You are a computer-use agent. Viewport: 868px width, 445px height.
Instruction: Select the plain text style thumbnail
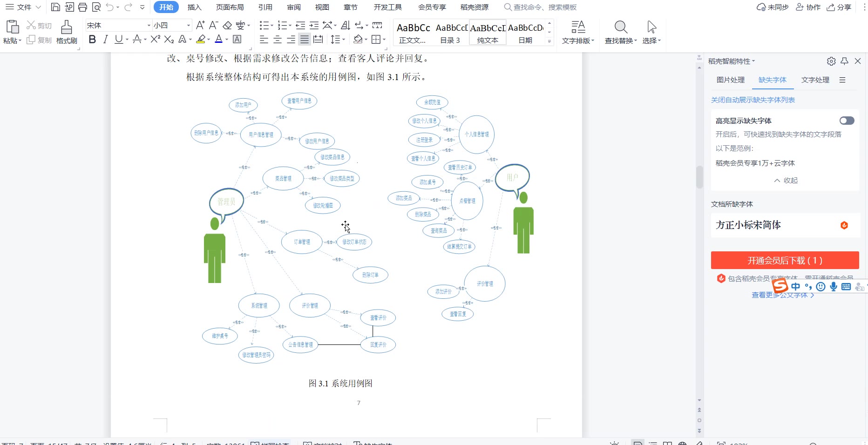pyautogui.click(x=488, y=32)
